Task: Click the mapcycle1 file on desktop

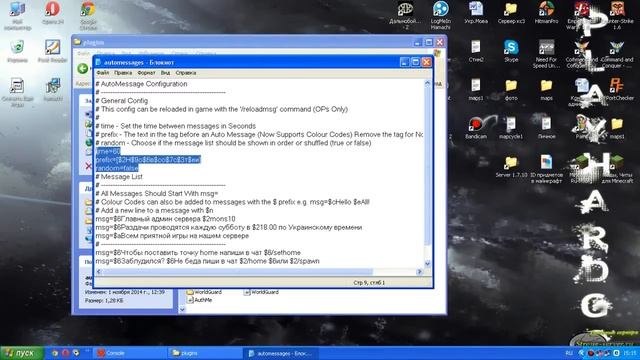Action: tap(511, 128)
